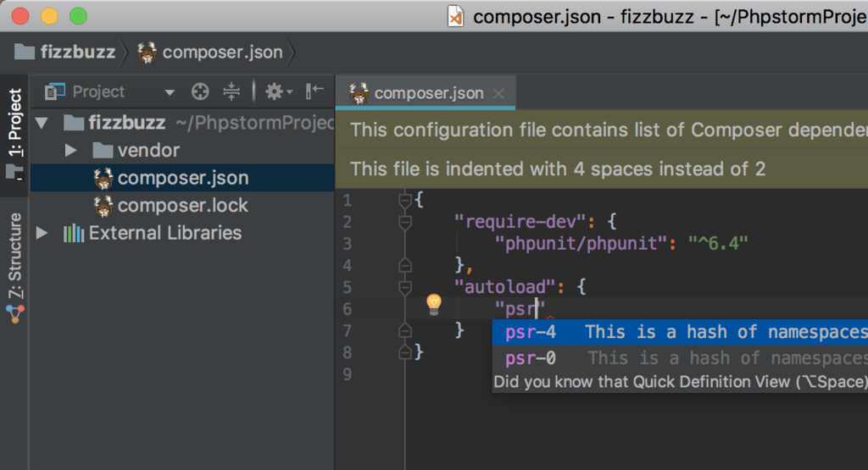Viewport: 868px width, 470px height.
Task: Click the Quick Definition View tip
Action: [680, 382]
